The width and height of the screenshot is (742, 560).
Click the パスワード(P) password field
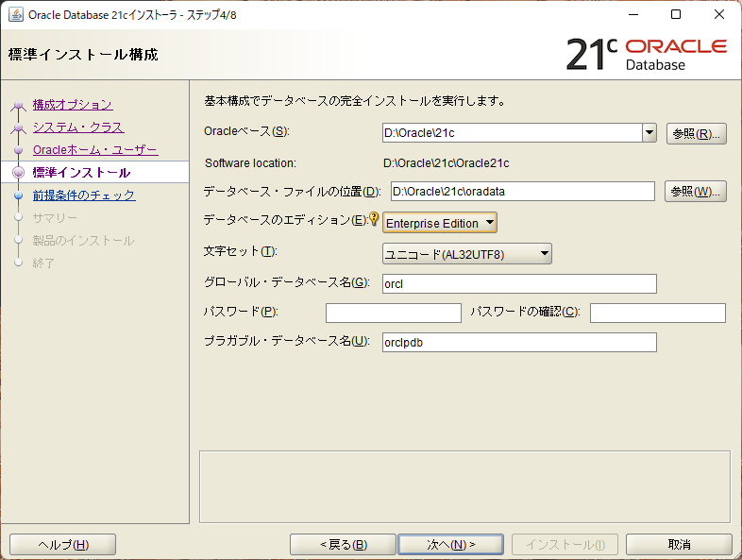tap(394, 313)
